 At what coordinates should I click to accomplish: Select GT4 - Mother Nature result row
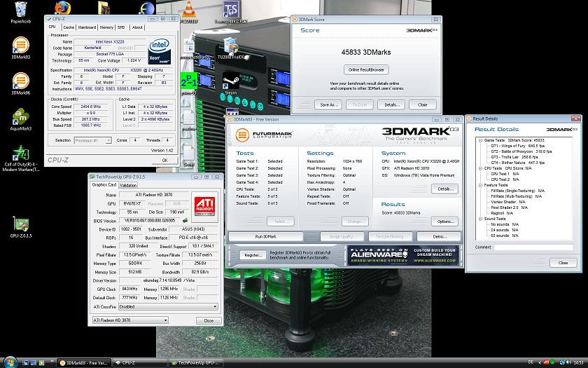(x=517, y=163)
